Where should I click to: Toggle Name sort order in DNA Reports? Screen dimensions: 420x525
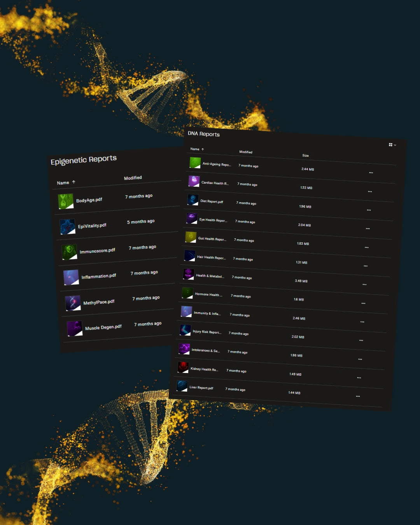click(x=203, y=149)
